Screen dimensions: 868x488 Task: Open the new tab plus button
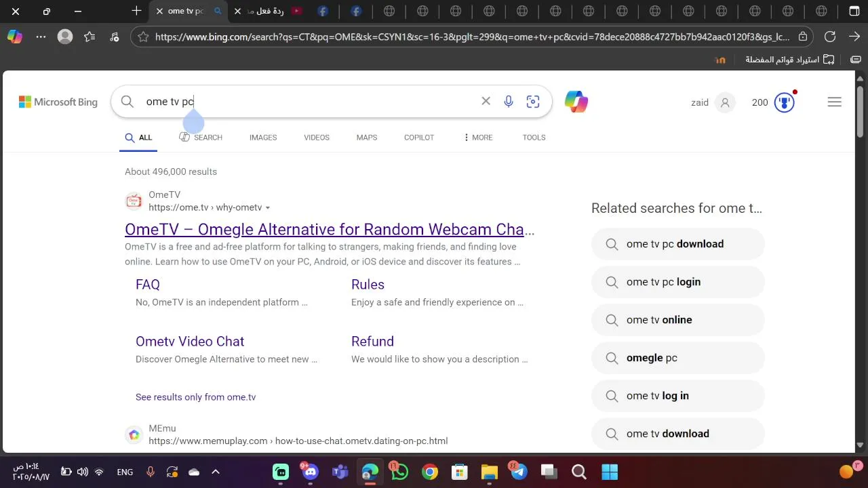tap(136, 11)
